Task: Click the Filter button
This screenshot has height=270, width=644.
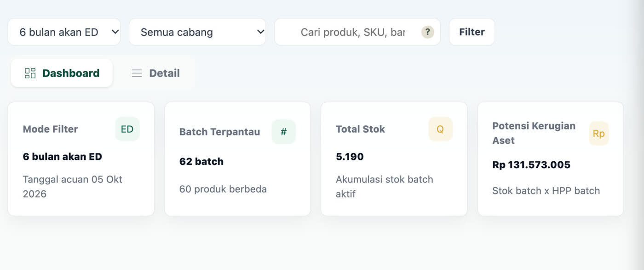Action: [x=472, y=32]
